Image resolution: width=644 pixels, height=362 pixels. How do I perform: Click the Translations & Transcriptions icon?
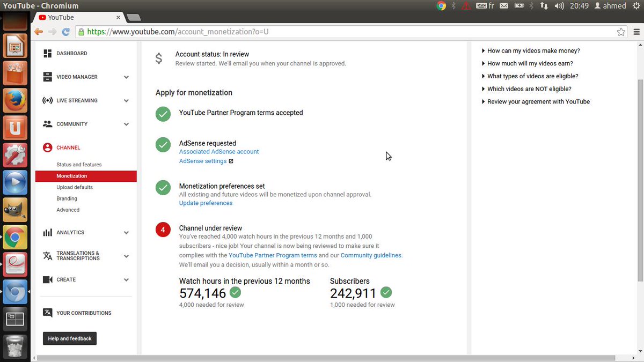tap(48, 256)
